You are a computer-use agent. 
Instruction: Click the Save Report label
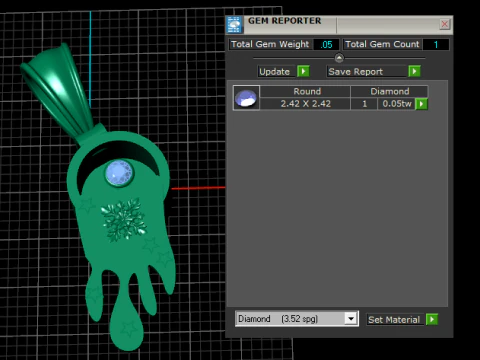tap(366, 71)
